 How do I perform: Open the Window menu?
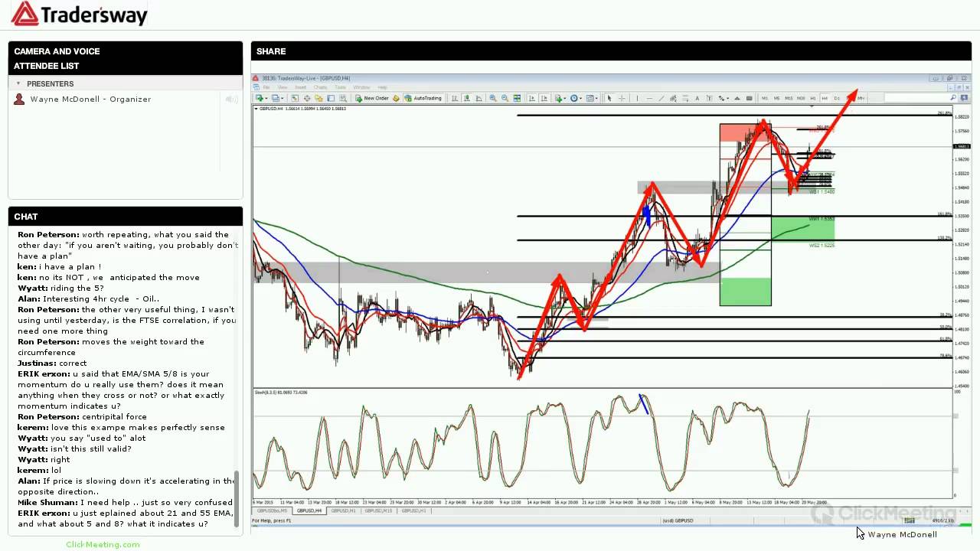click(361, 87)
